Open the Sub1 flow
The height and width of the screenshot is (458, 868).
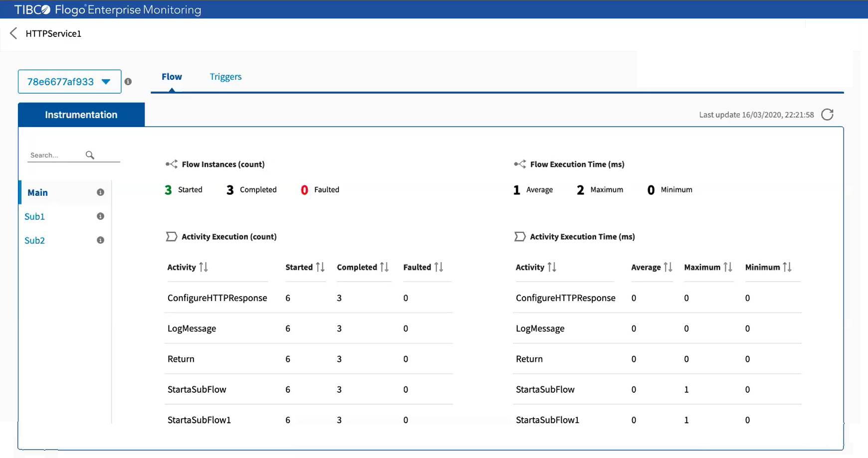(35, 216)
